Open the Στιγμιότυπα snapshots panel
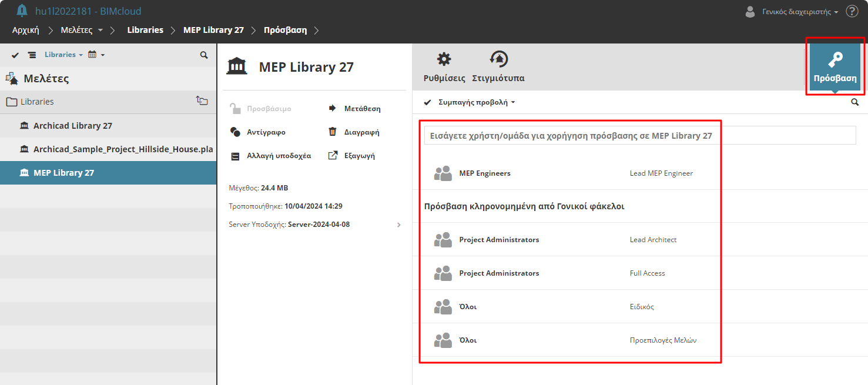Image resolution: width=868 pixels, height=385 pixels. (498, 67)
